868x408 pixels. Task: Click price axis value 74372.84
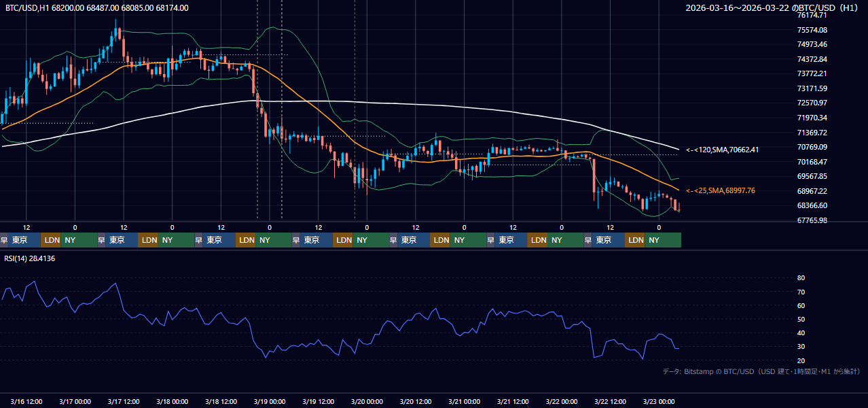pyautogui.click(x=812, y=59)
